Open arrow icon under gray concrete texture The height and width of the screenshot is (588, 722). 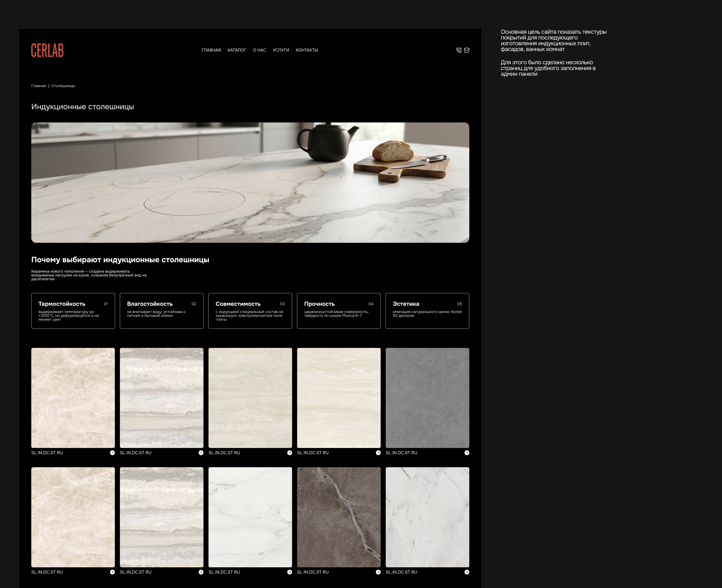pyautogui.click(x=467, y=453)
